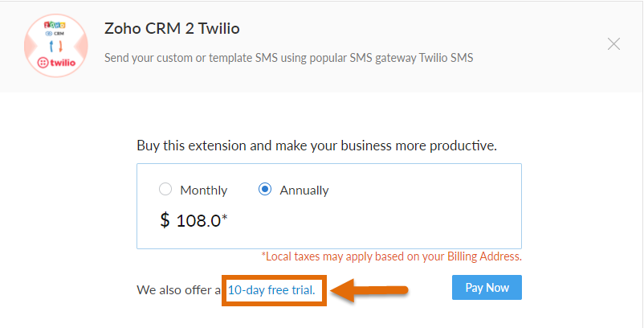Click the local taxes billing address note
Viewport: 644px width, 328px height.
click(391, 256)
